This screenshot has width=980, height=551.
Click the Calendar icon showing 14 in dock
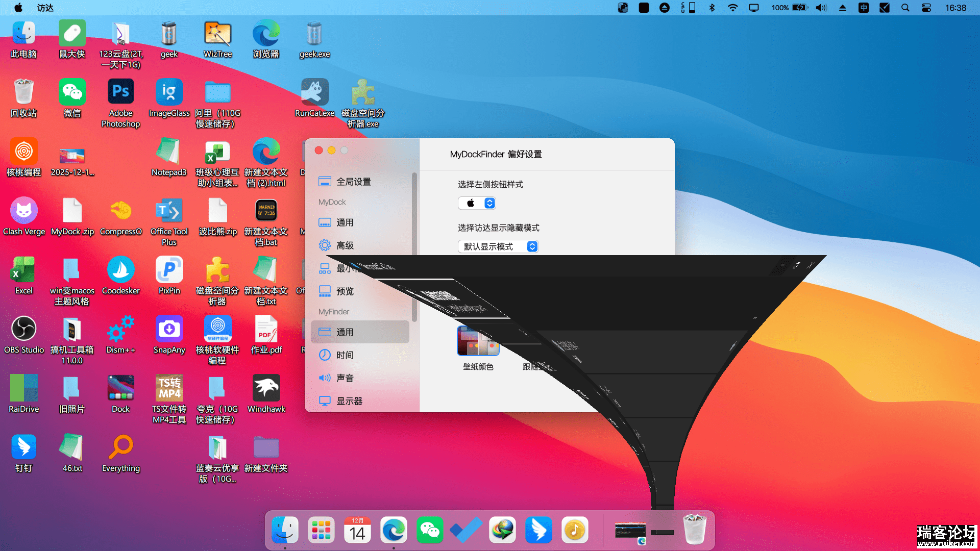357,530
